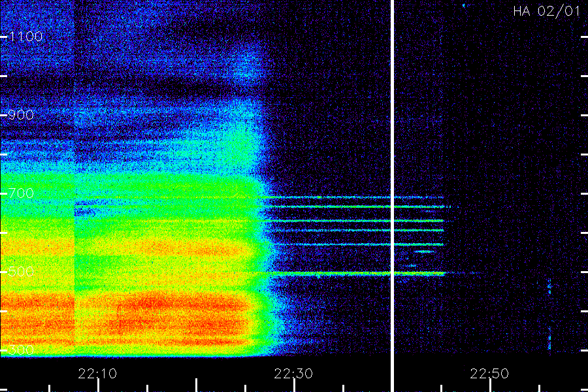Click the 22:50 time axis label
This screenshot has width=588, height=392.
(x=489, y=374)
